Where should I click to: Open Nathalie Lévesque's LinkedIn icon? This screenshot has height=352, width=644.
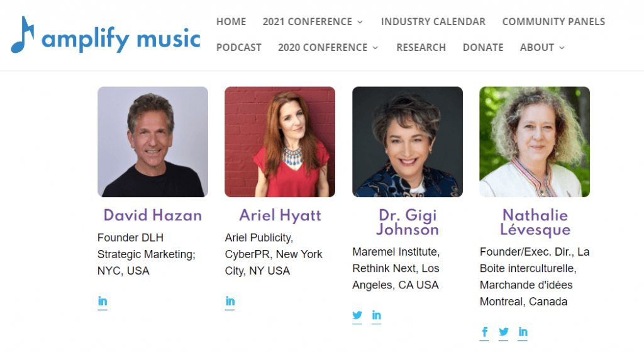point(523,332)
